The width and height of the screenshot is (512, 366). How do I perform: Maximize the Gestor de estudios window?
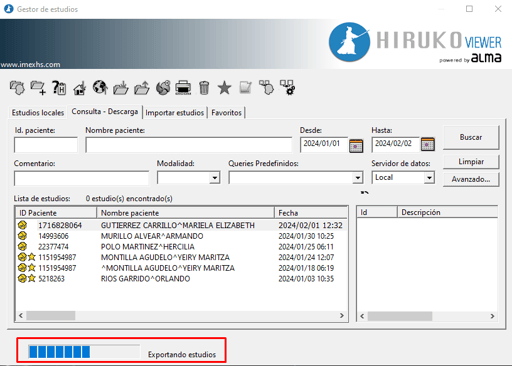pos(469,9)
